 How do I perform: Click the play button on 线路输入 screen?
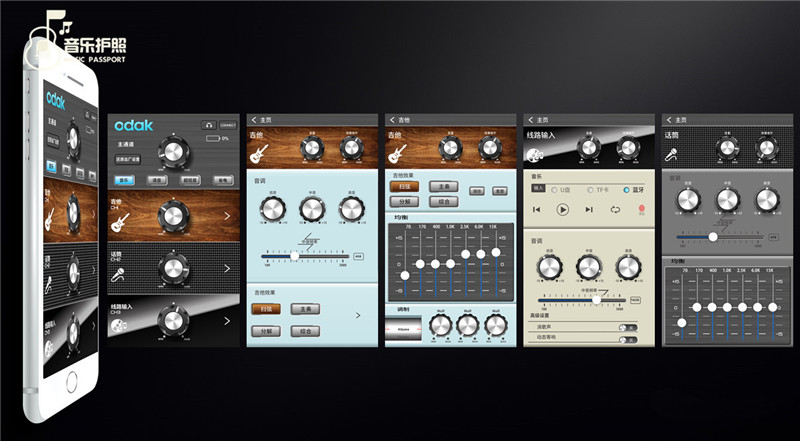point(562,209)
